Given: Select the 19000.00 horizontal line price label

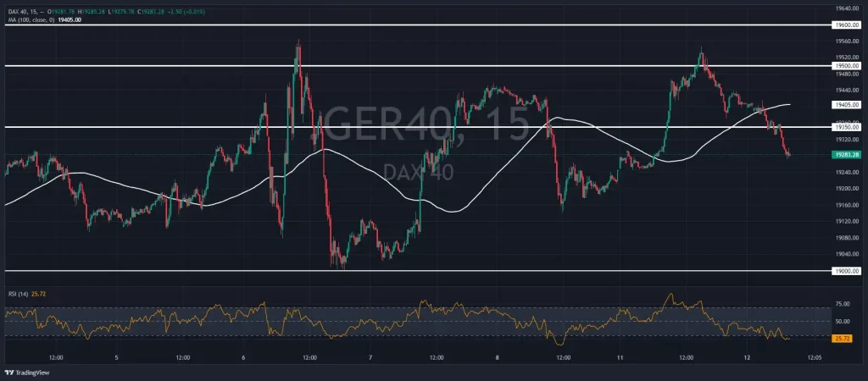Looking at the screenshot, I should (x=848, y=271).
